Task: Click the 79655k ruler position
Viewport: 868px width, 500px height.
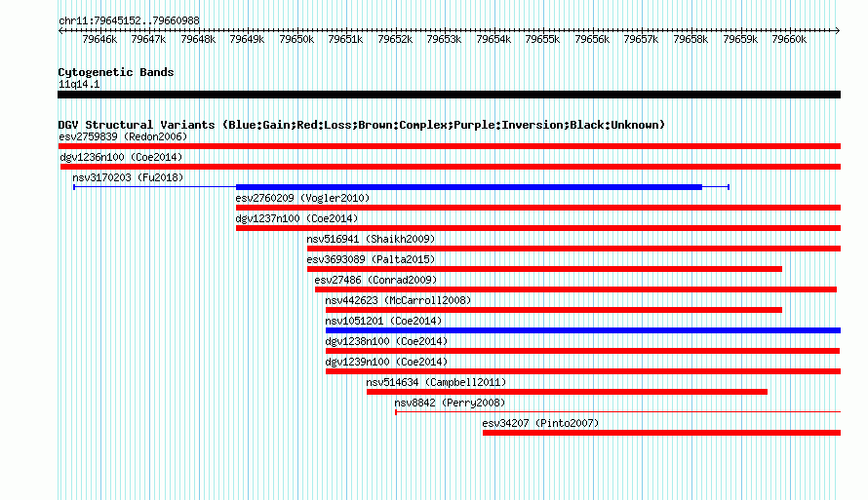Action: 542,39
